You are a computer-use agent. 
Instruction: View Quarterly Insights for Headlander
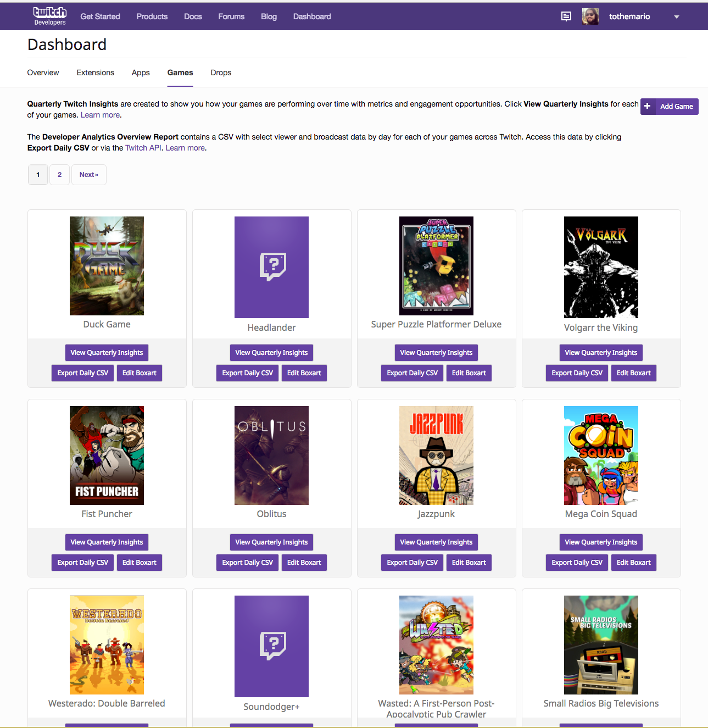click(x=271, y=353)
